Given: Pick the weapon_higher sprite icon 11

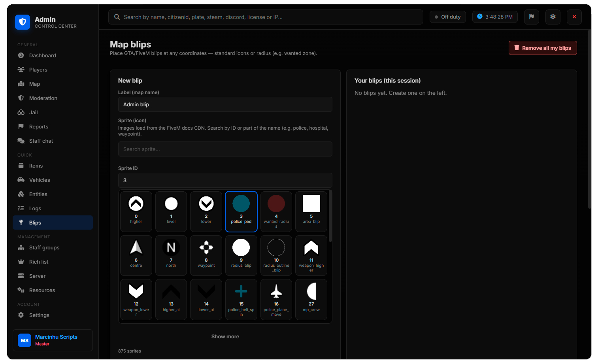Looking at the screenshot, I should (x=311, y=255).
